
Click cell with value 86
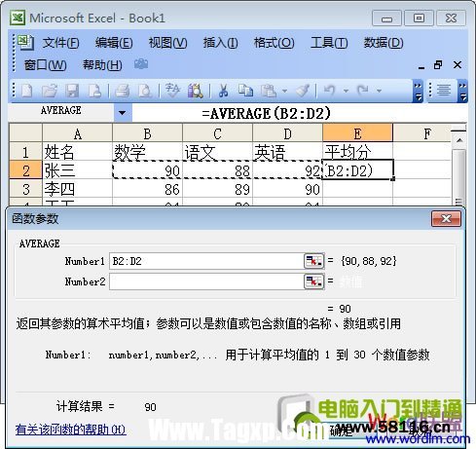pyautogui.click(x=147, y=189)
